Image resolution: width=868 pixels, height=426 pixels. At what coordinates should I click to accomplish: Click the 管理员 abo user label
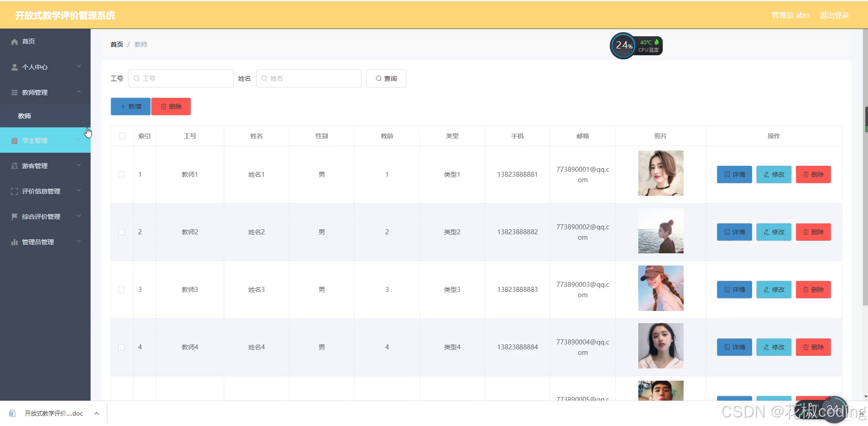(790, 15)
